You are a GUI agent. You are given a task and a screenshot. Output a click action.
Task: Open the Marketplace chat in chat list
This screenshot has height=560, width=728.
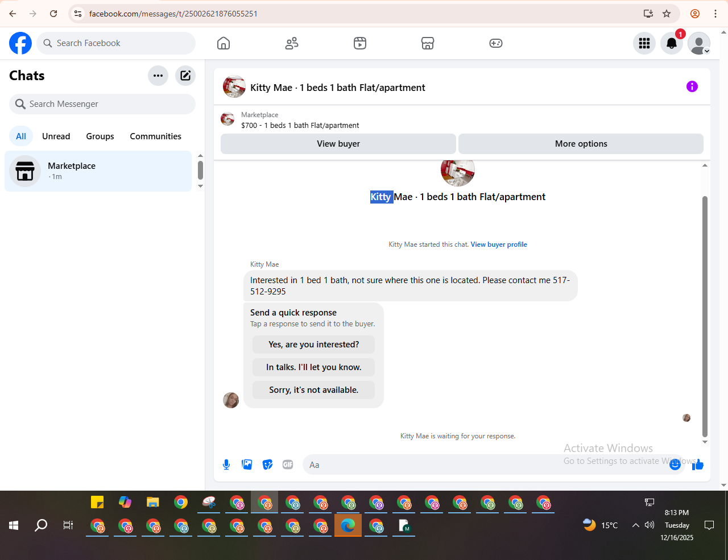point(98,171)
